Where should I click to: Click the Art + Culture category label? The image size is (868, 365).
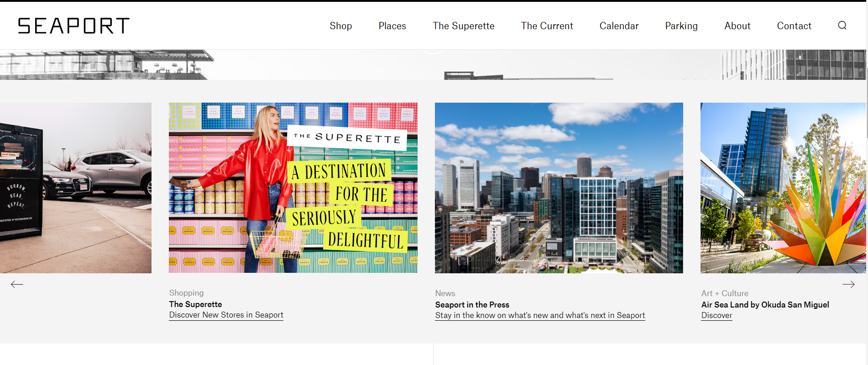[x=725, y=293]
